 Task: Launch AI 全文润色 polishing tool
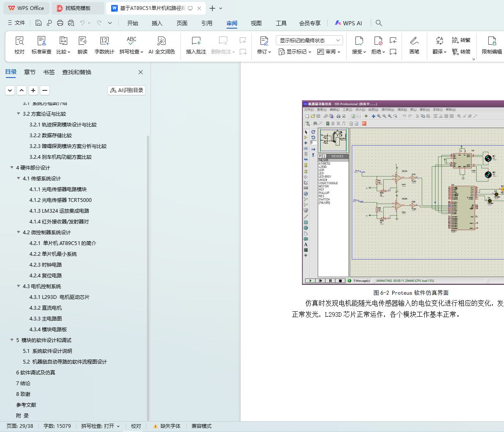pos(162,45)
